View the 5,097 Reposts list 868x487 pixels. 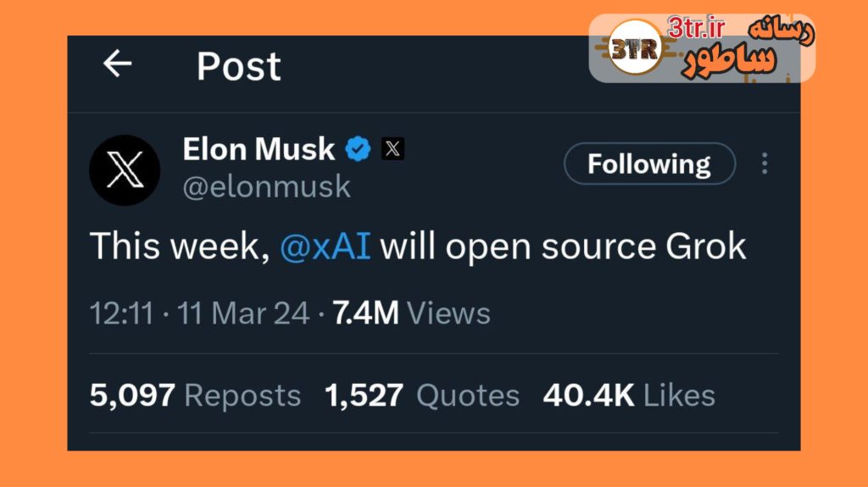195,395
